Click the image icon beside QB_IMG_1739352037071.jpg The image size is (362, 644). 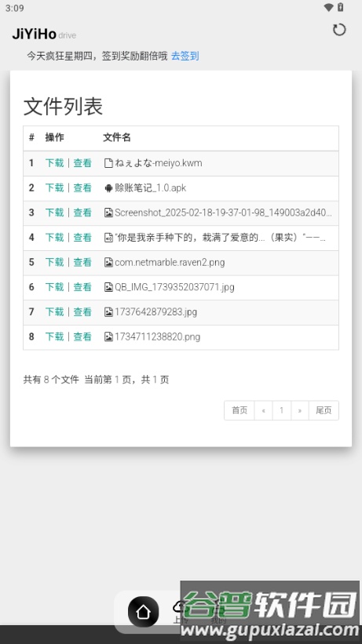[x=108, y=287]
